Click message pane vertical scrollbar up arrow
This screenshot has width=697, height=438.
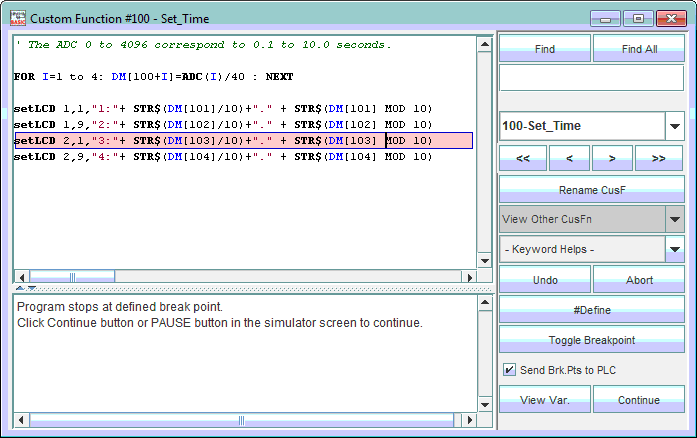pos(485,303)
